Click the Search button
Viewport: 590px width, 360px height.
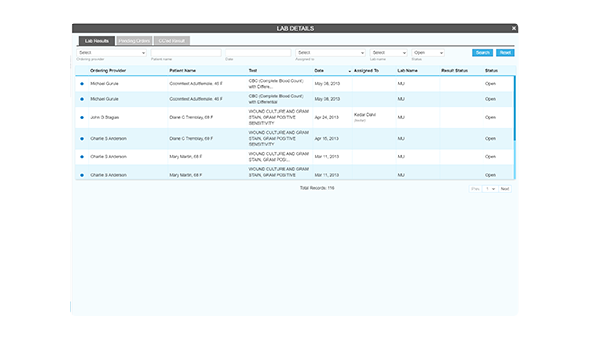(x=482, y=53)
